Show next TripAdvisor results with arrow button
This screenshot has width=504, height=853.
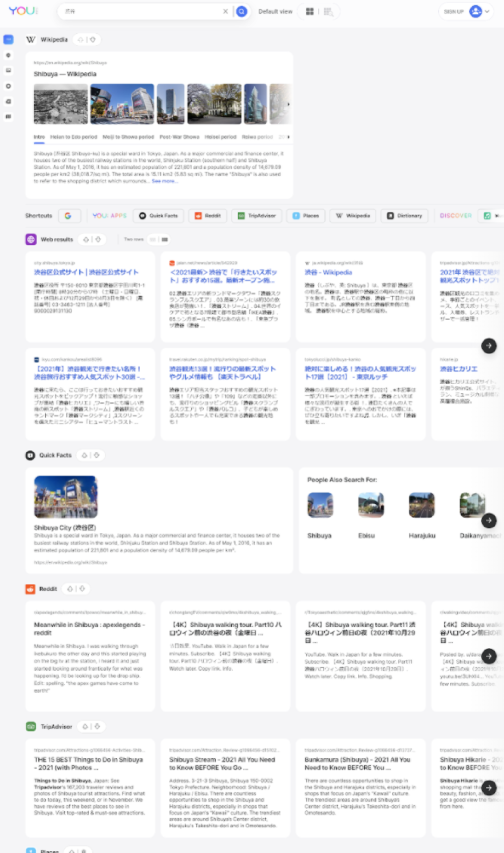pyautogui.click(x=489, y=788)
